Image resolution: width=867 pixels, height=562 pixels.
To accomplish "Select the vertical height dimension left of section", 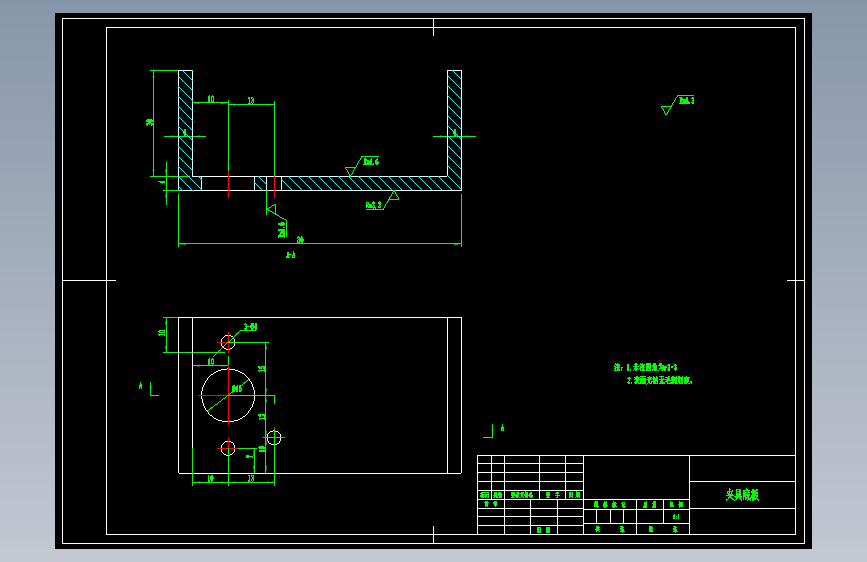I will click(x=149, y=122).
